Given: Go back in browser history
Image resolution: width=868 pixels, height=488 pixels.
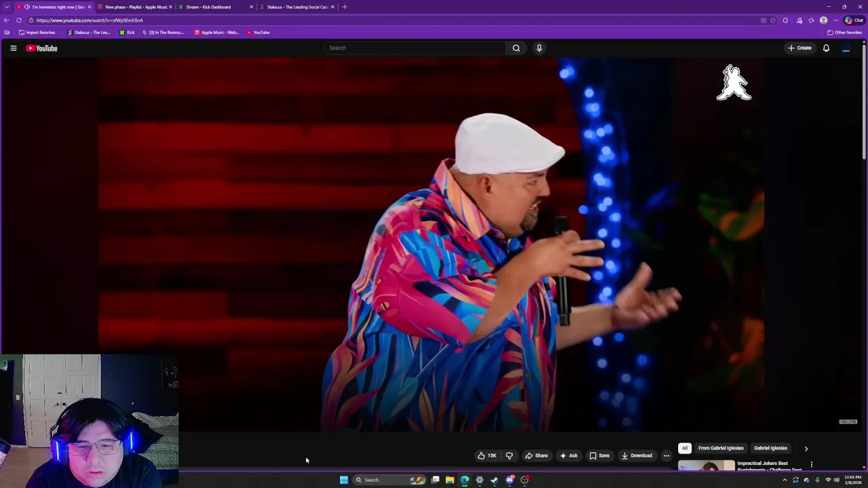Looking at the screenshot, I should point(7,20).
